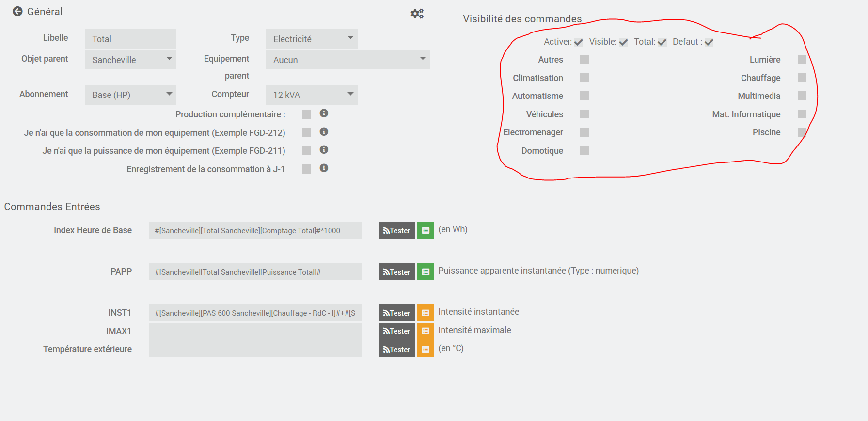Check the consumption-only equipment FGD-212 option

click(x=307, y=132)
